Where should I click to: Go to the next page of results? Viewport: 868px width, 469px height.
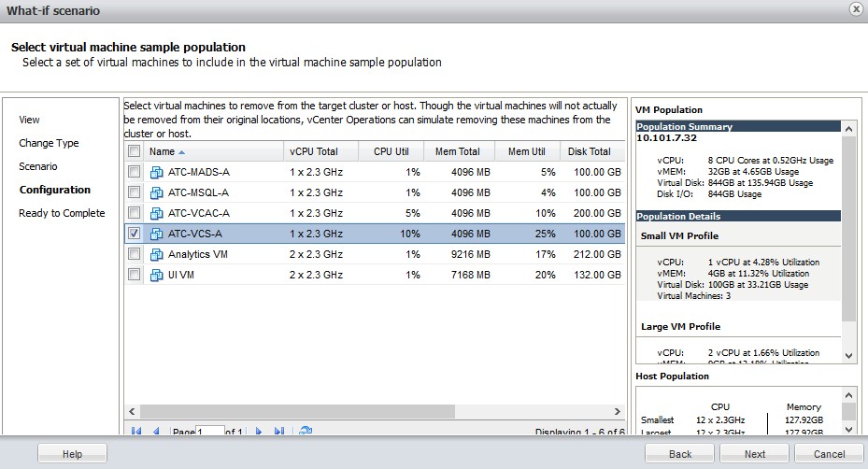click(x=259, y=432)
